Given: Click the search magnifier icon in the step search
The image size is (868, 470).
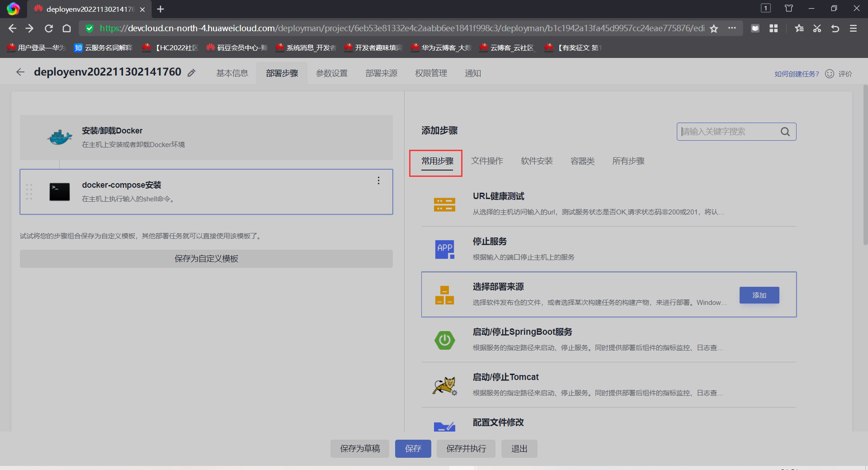Looking at the screenshot, I should 785,132.
